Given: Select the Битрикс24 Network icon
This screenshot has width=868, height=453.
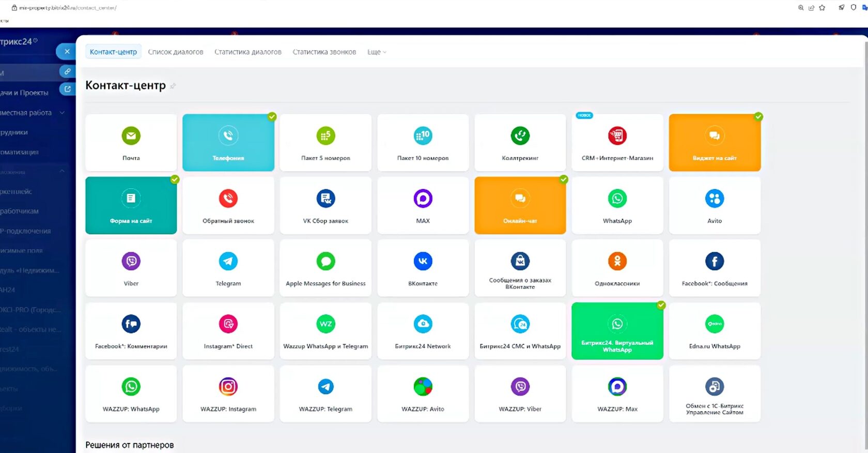Looking at the screenshot, I should coord(423,324).
